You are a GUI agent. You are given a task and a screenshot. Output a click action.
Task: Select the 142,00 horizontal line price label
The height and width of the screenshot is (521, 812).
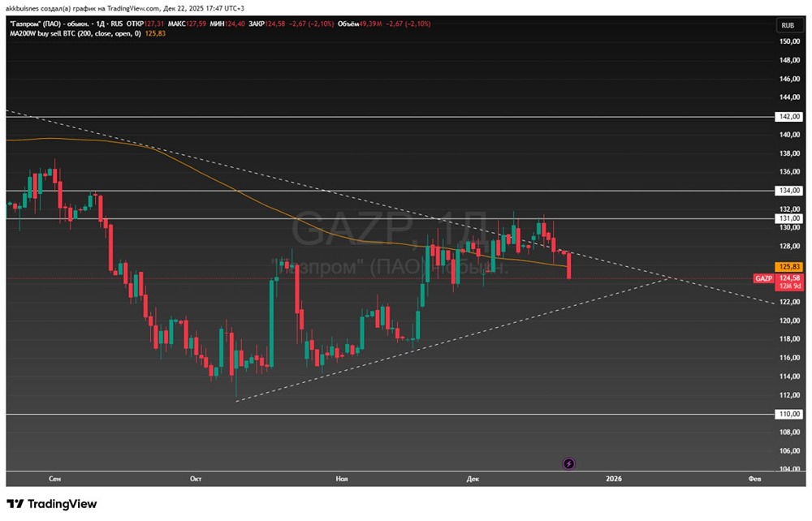tap(789, 117)
